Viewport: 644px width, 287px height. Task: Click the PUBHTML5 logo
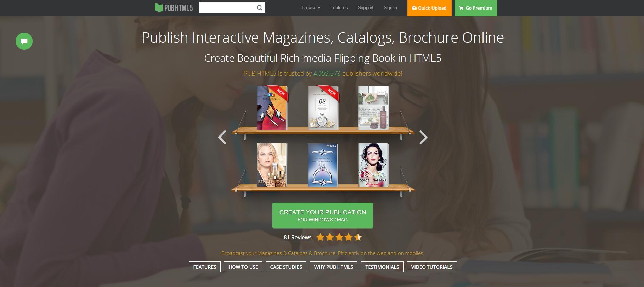pos(174,8)
